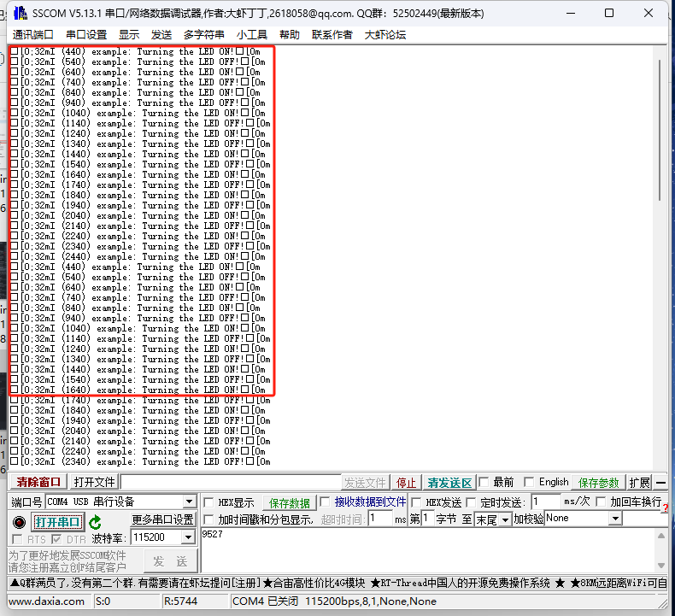675x616 pixels.
Task: Click the round port status indicator icon
Action: pos(19,522)
